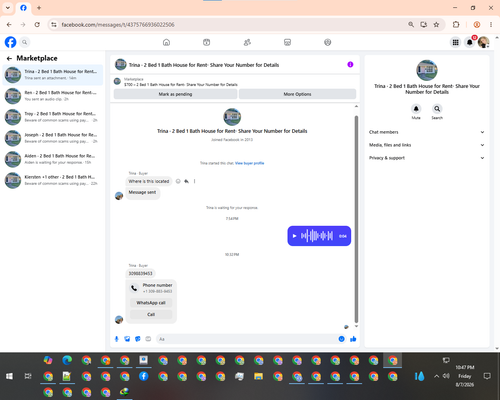Click phone number message 3098839453
Viewport: 500px width, 400px height.
pyautogui.click(x=140, y=273)
